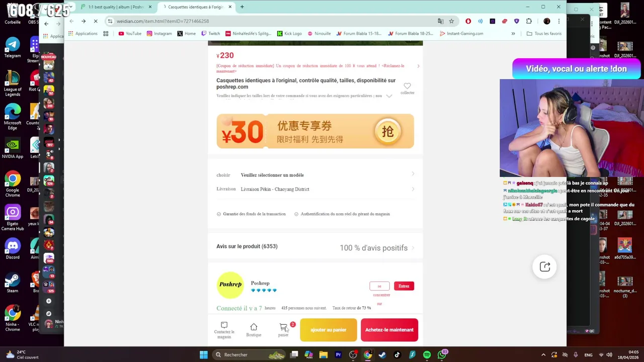The image size is (644, 362).
Task: Open the YouTube bookmark
Action: pos(130,34)
